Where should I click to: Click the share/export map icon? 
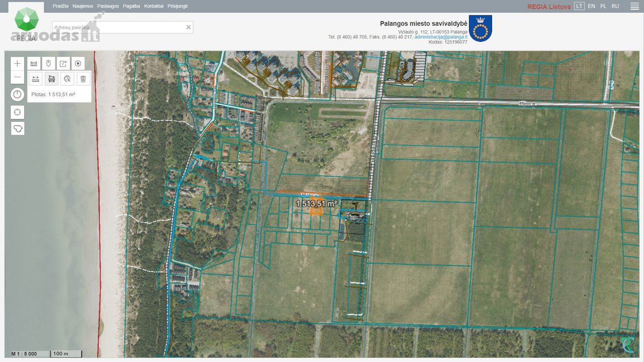pyautogui.click(x=63, y=63)
